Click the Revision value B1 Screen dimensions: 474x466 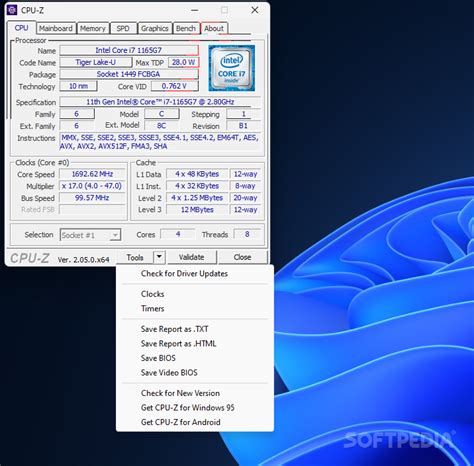click(x=243, y=126)
